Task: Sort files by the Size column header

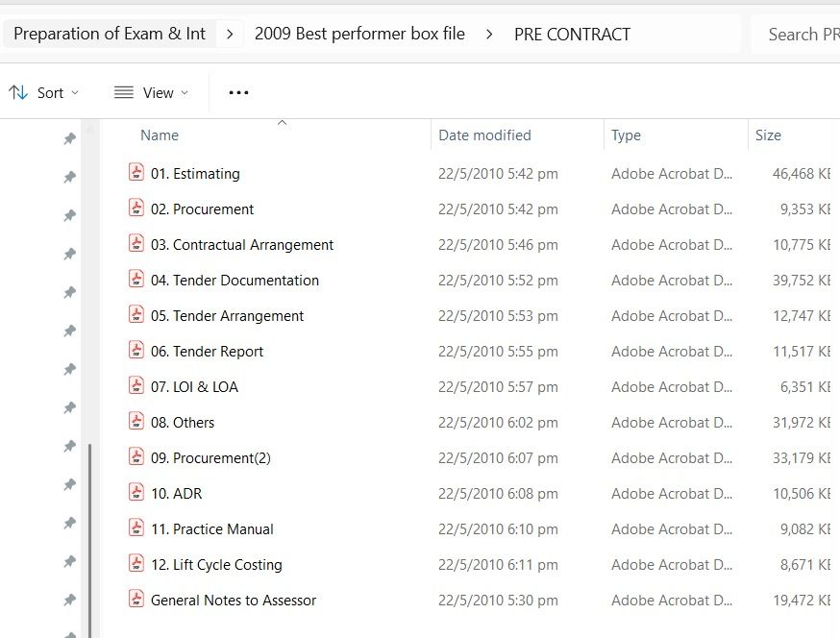Action: (768, 135)
